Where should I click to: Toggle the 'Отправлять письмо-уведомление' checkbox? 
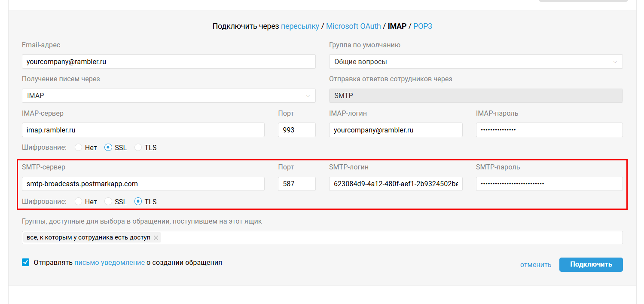(x=26, y=262)
